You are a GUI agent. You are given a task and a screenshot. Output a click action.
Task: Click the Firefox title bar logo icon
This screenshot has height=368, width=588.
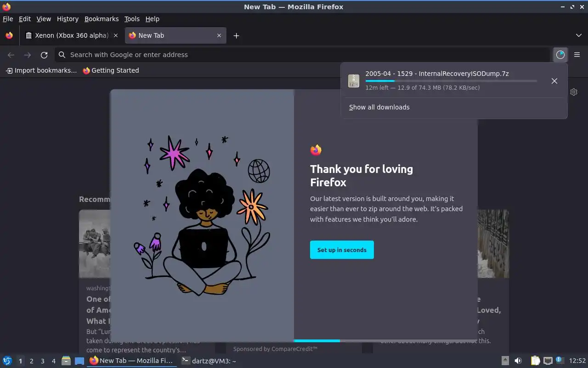pos(6,7)
